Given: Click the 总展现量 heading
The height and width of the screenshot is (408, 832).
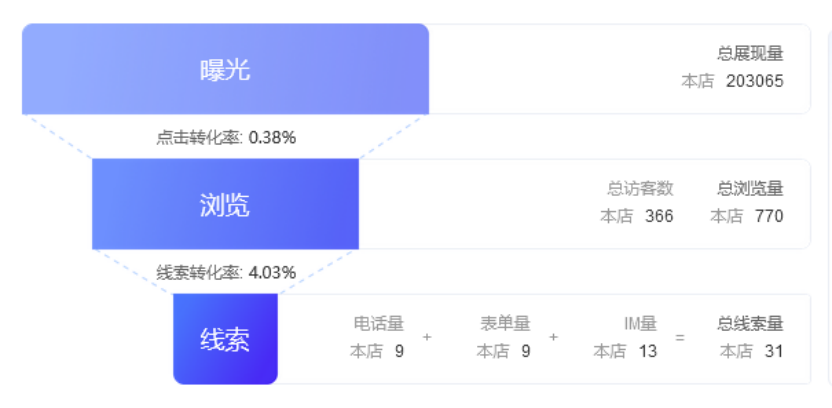Looking at the screenshot, I should [750, 54].
